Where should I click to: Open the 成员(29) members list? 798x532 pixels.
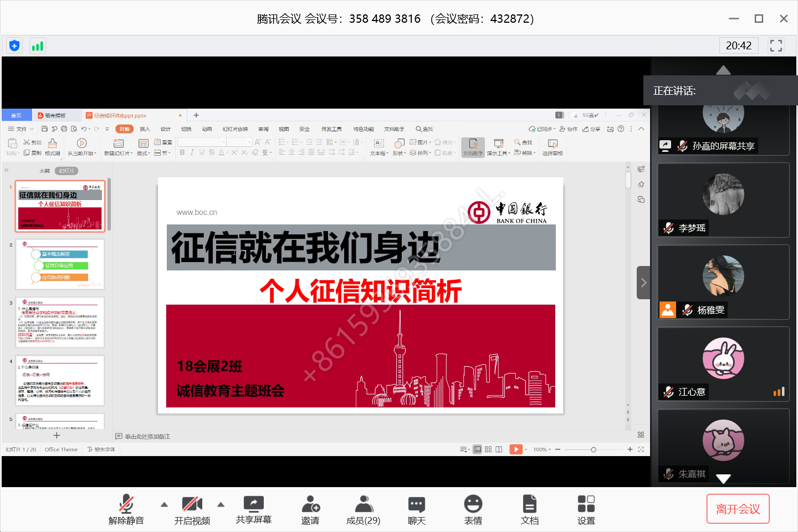(364, 509)
